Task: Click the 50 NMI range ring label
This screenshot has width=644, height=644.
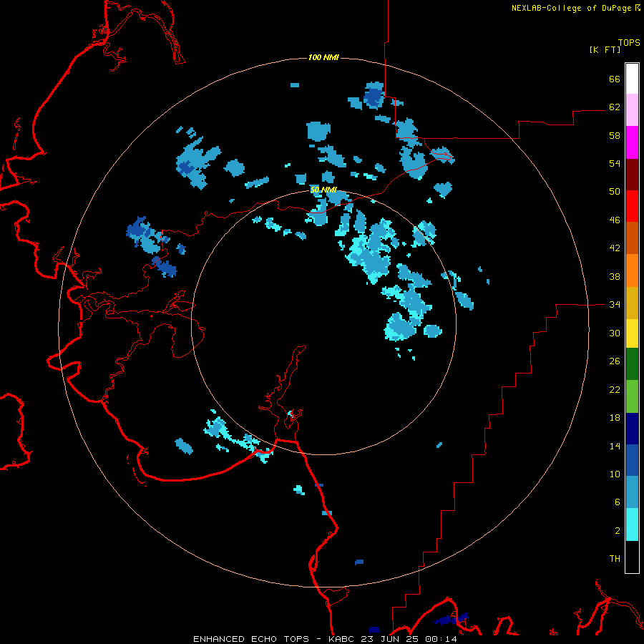Action: [x=323, y=190]
